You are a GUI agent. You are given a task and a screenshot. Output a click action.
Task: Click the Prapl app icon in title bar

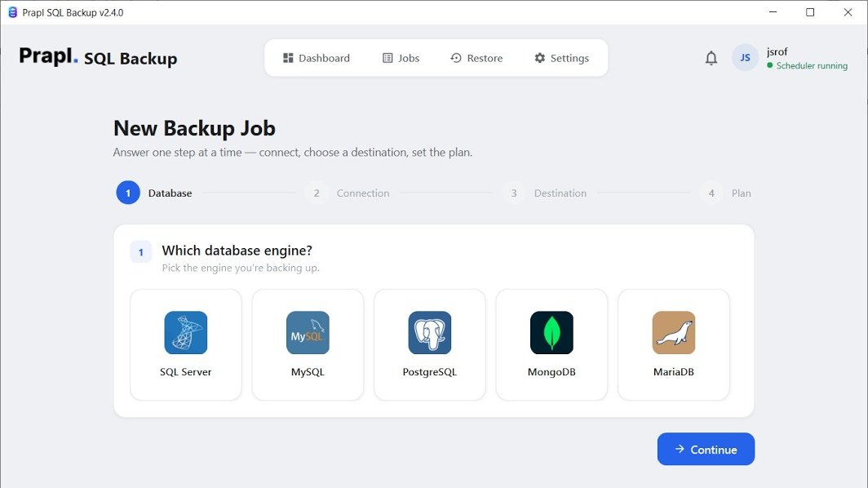point(12,12)
